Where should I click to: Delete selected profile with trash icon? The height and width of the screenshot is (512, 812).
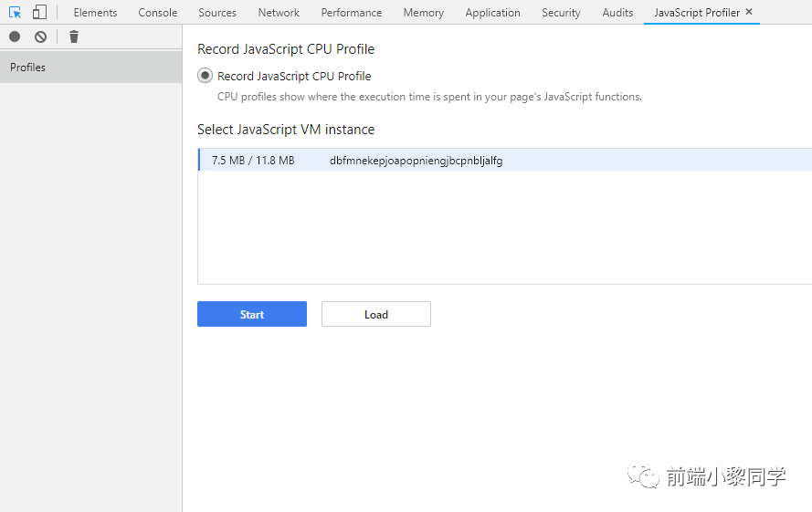[x=74, y=37]
